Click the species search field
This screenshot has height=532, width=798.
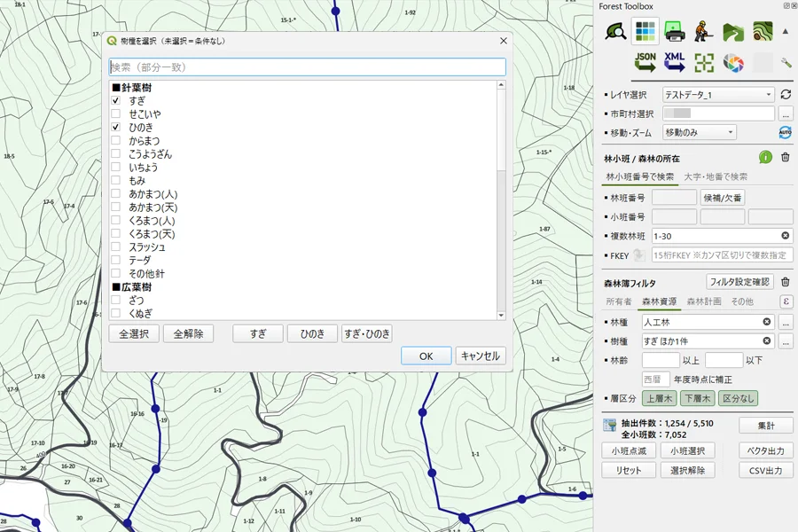coord(308,67)
